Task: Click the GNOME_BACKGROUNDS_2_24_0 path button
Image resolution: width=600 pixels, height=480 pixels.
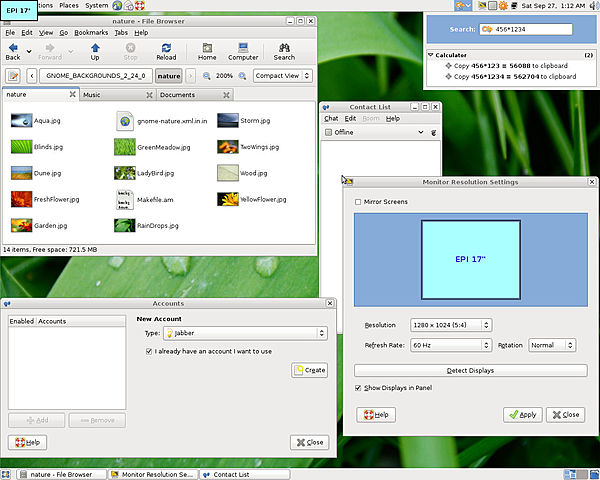Action: [96, 76]
